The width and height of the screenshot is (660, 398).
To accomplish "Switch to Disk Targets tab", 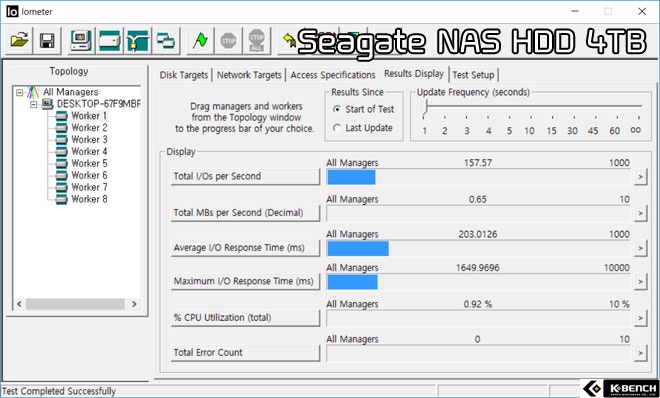I will coord(184,75).
